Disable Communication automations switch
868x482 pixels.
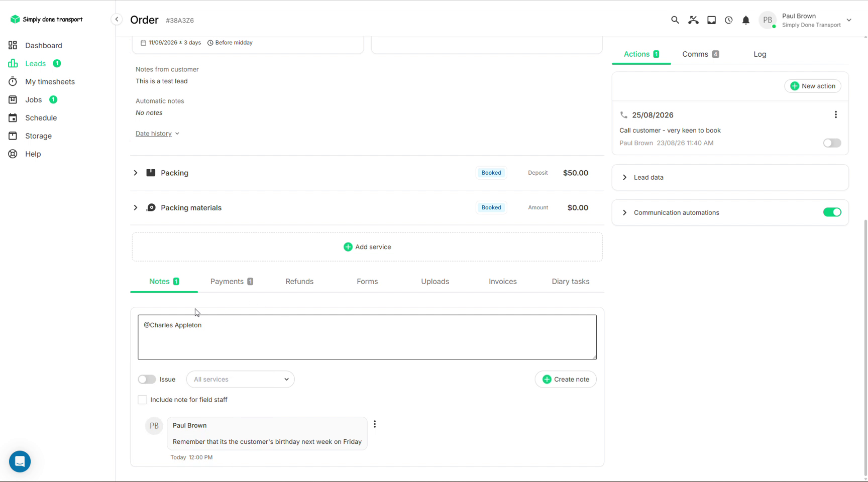(832, 212)
